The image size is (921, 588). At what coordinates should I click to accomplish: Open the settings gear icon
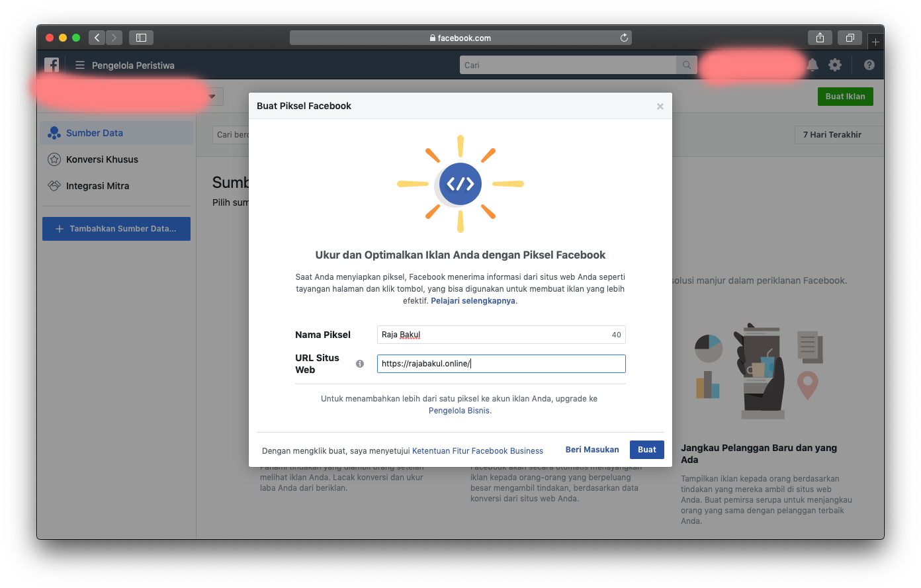click(835, 65)
